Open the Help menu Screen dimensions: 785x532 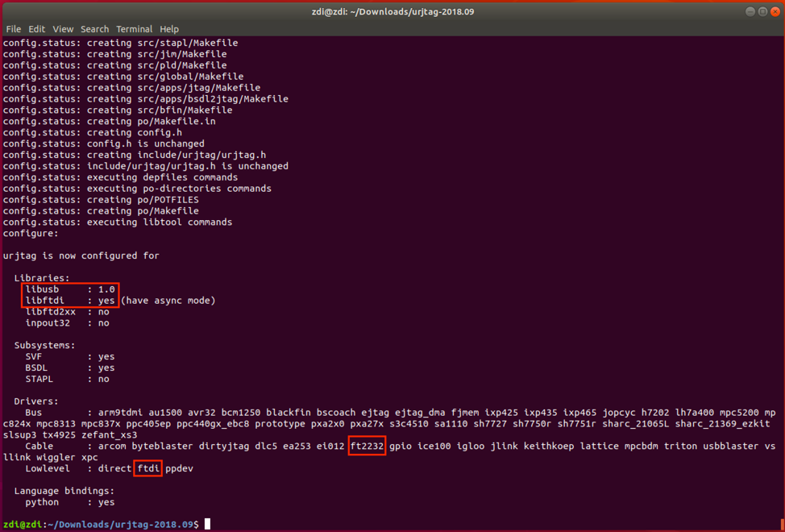(169, 29)
